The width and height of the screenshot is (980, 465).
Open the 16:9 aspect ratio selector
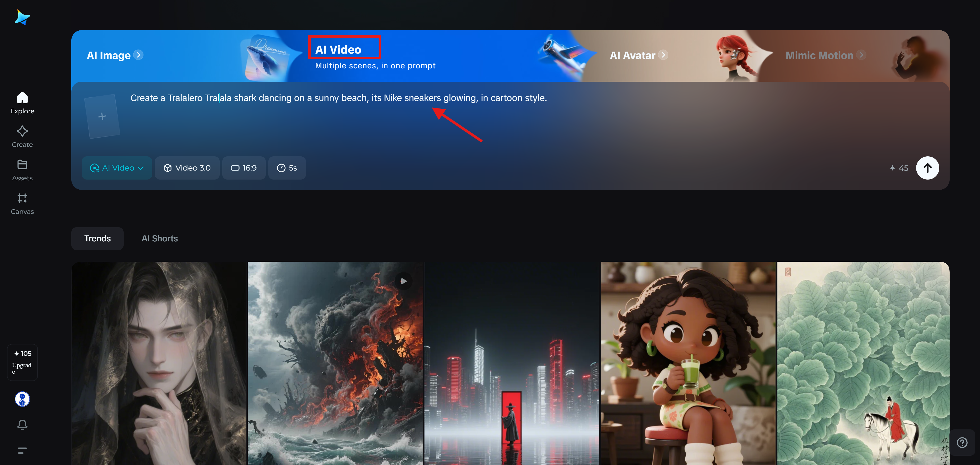243,168
